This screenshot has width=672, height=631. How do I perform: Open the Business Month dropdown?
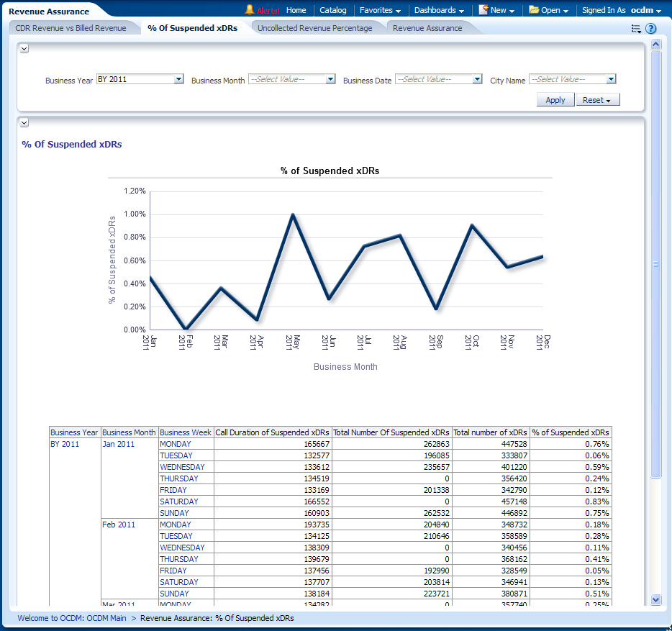[330, 80]
